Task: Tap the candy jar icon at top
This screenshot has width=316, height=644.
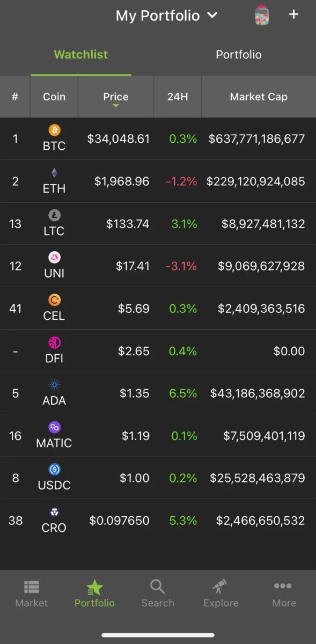Action: 262,15
